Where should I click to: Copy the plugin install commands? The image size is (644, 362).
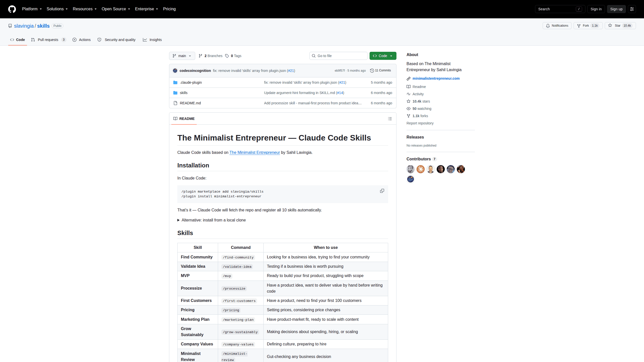tap(382, 191)
